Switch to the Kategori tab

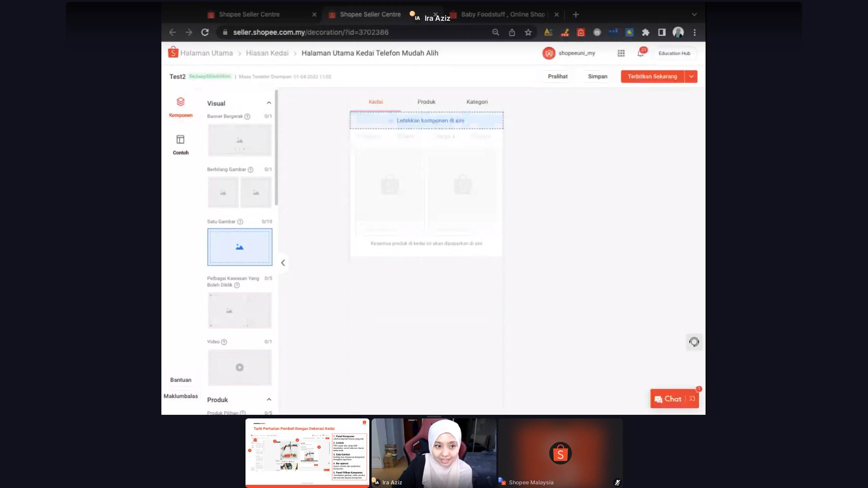[477, 102]
